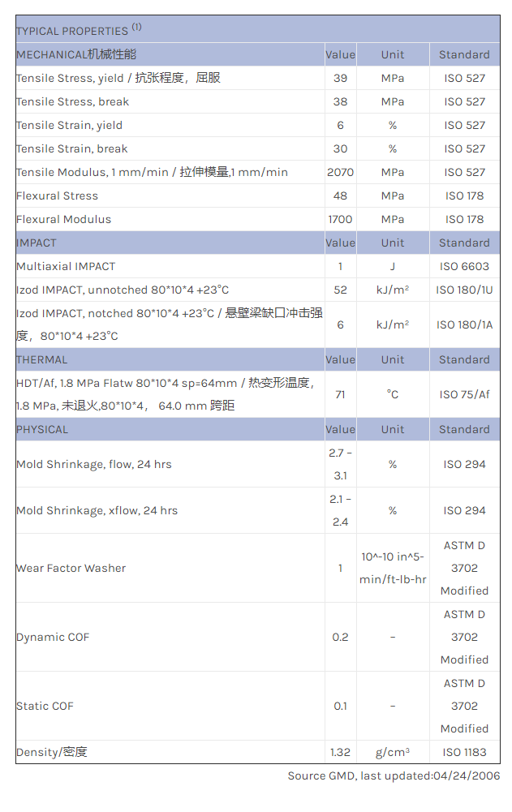This screenshot has height=812, width=512.
Task: Select the Dynamic COF value 0.2
Action: [x=340, y=637]
